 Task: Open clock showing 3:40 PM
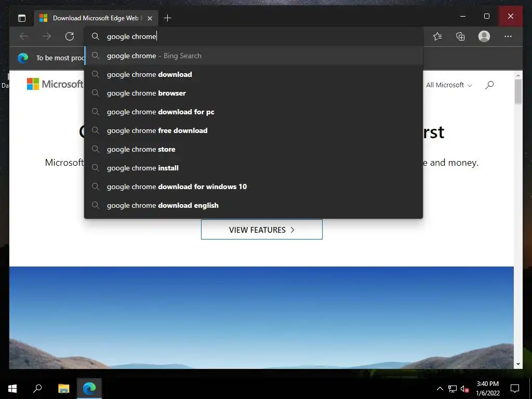coord(487,389)
